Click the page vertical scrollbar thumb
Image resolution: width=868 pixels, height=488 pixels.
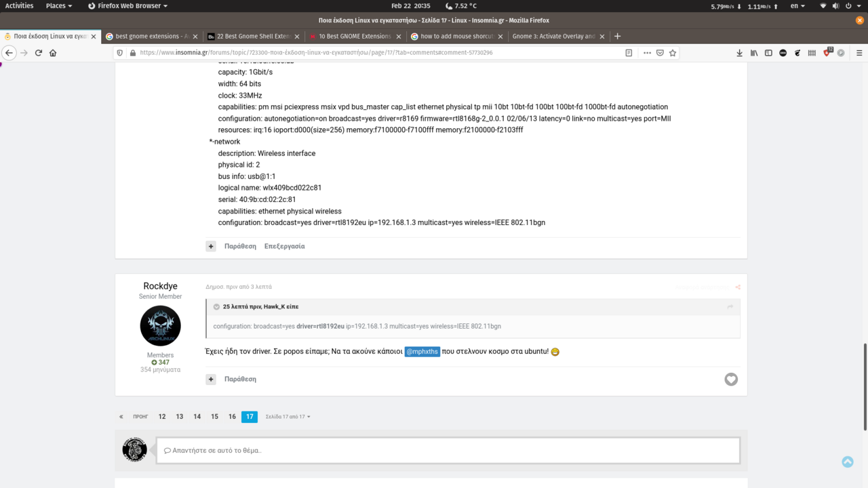(x=865, y=386)
